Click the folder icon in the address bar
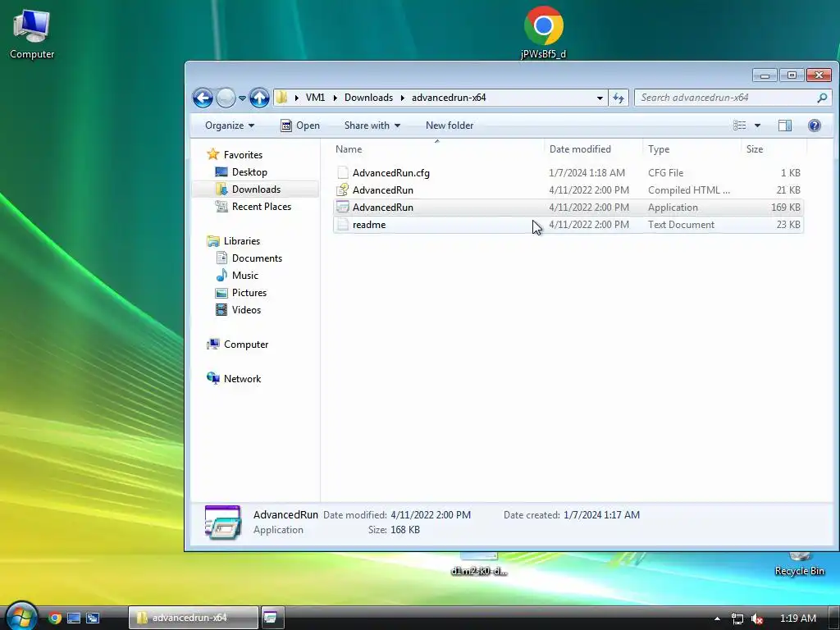840x630 pixels. (x=282, y=98)
